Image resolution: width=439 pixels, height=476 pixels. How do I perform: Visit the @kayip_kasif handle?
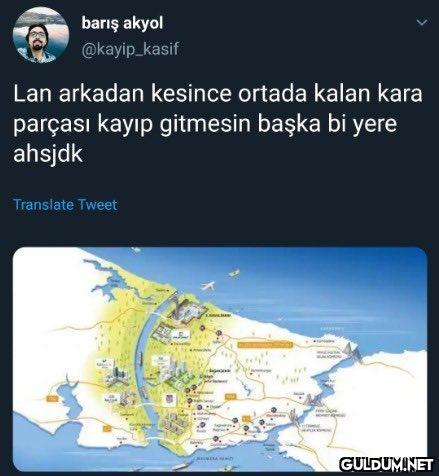(130, 50)
